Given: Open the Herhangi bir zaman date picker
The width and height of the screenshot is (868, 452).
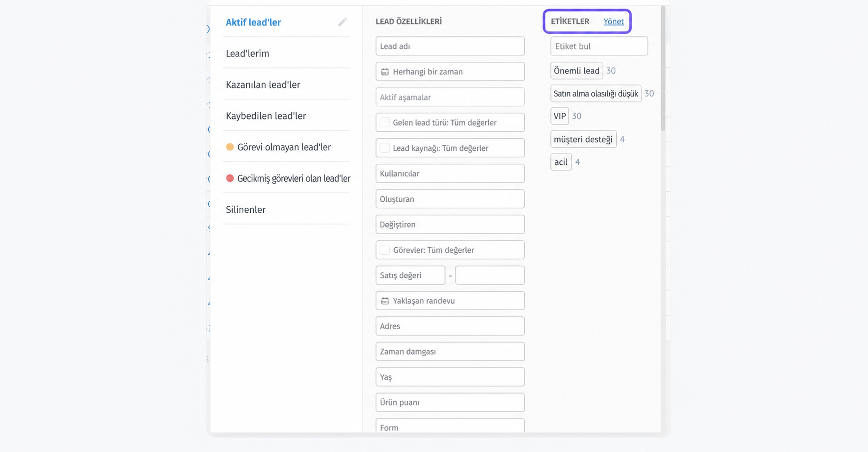Looking at the screenshot, I should [450, 71].
